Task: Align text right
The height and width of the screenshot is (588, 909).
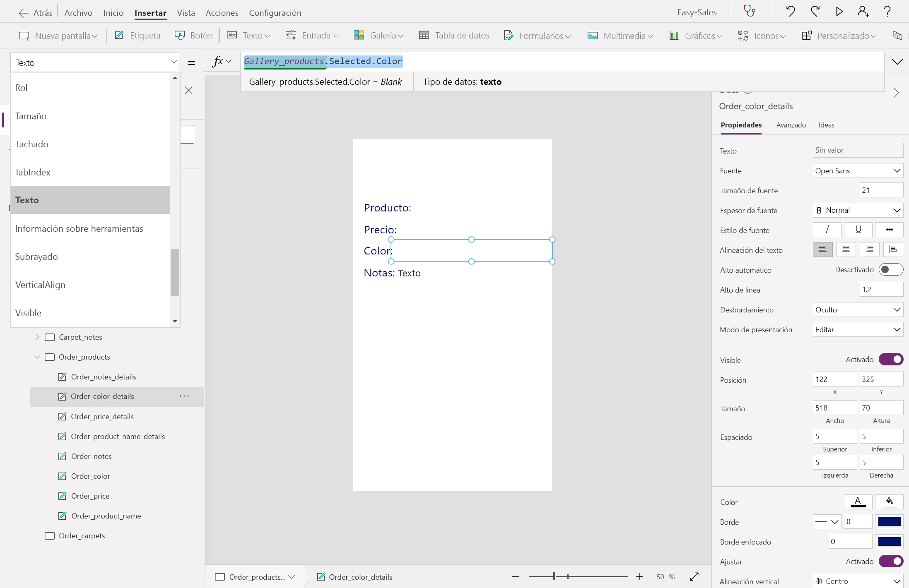Action: (x=870, y=250)
